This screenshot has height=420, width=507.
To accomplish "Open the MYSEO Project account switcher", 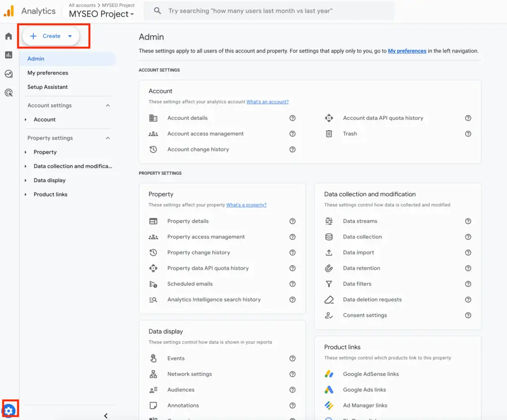I will point(101,14).
